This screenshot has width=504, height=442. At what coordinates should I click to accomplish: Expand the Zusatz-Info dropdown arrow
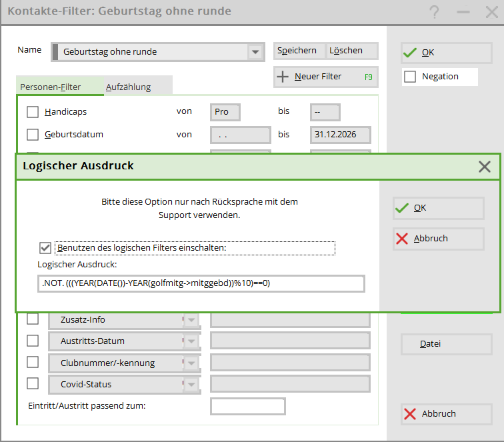click(191, 320)
